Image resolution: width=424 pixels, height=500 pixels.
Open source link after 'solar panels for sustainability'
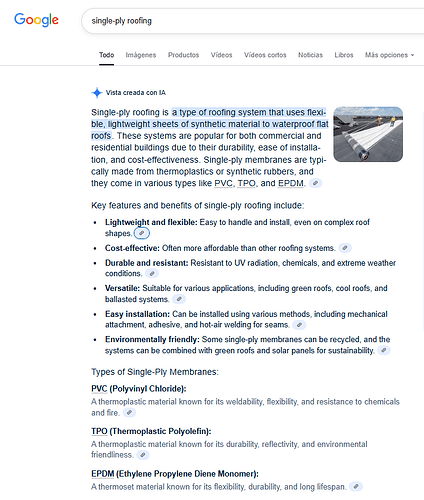coord(384,350)
